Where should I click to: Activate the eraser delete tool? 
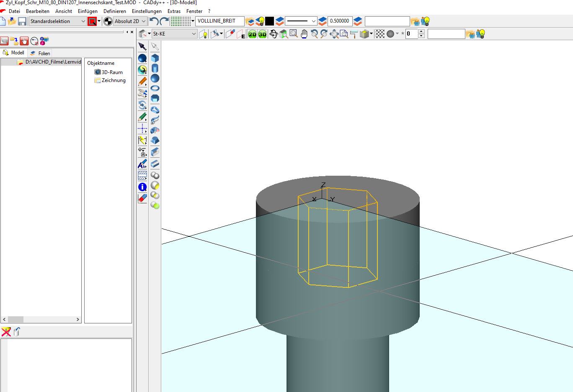click(x=142, y=198)
